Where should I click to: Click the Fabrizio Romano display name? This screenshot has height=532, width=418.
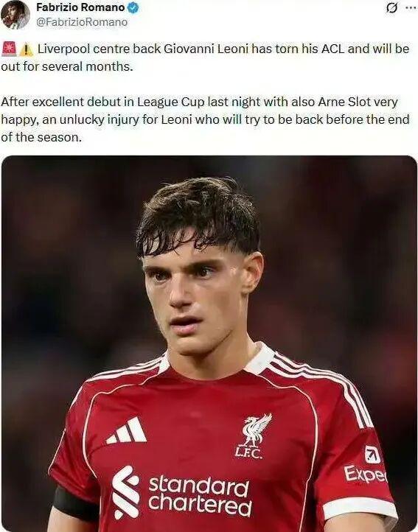[80, 7]
